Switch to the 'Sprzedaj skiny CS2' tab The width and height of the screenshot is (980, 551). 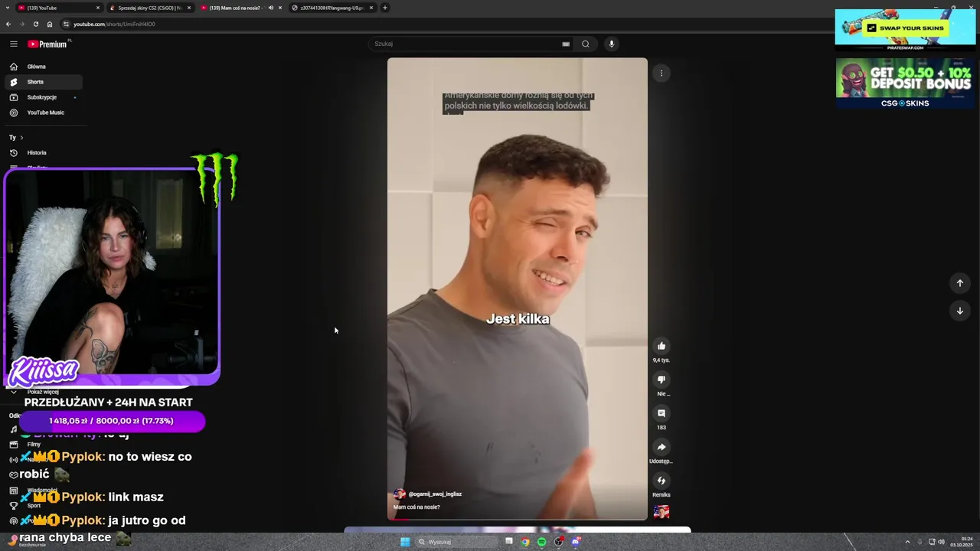[x=149, y=8]
